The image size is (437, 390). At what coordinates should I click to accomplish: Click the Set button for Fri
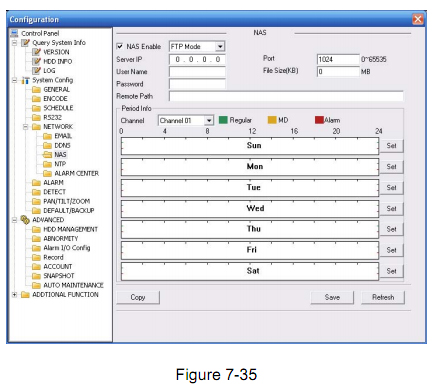pyautogui.click(x=391, y=250)
